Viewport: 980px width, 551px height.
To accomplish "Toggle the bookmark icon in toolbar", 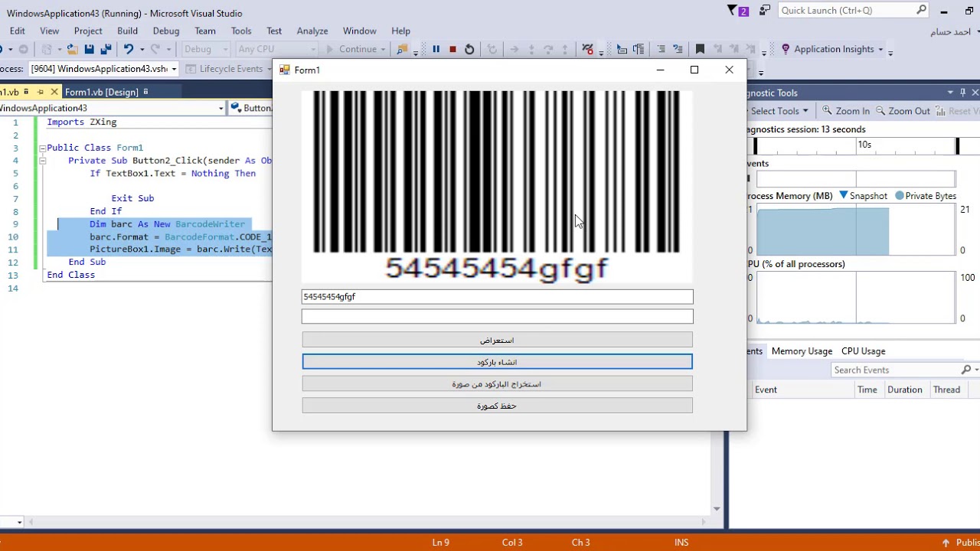I will (700, 49).
